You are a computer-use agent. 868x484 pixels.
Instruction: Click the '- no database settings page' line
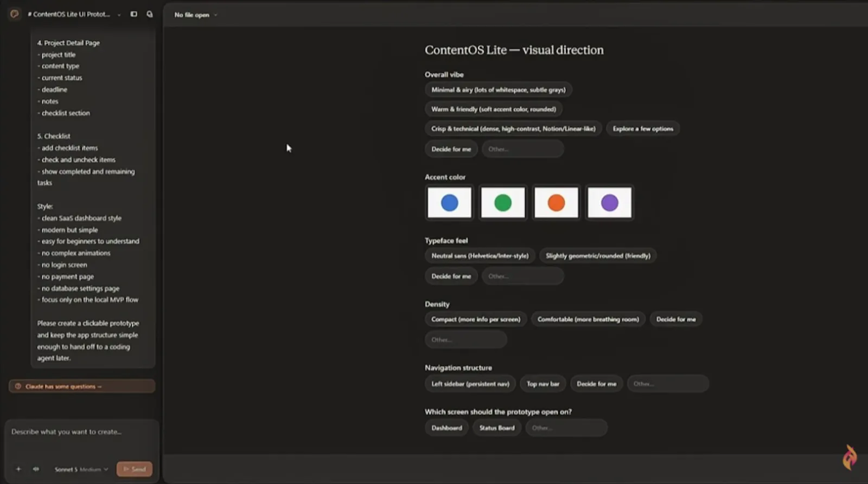[x=78, y=289]
